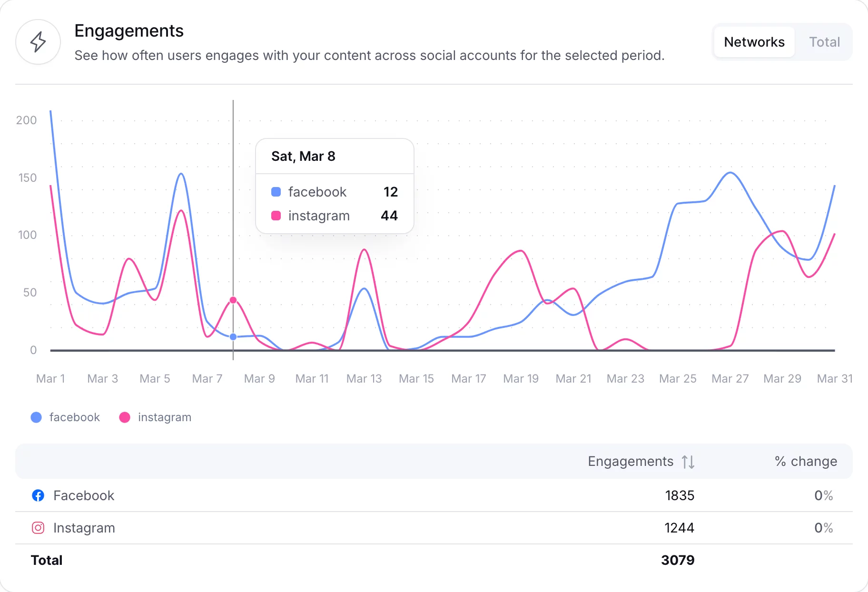Screen dimensions: 868x592
Task: Click the pink instagram square in the tooltip
Action: click(x=276, y=216)
